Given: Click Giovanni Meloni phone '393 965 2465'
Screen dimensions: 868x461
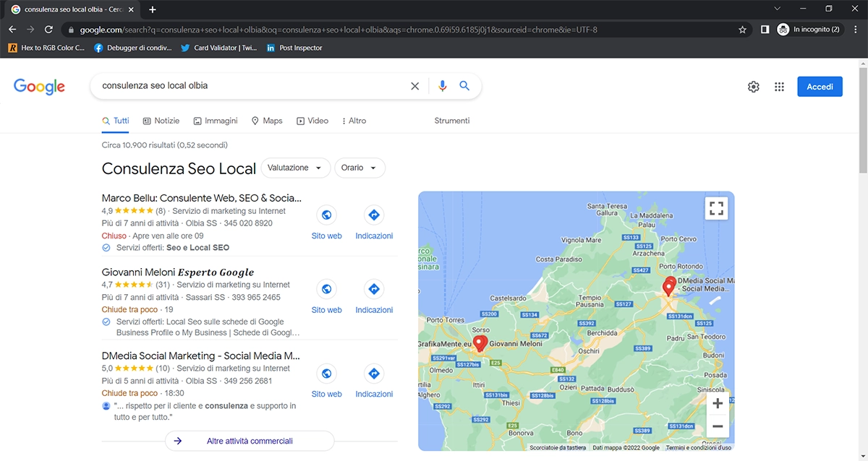Looking at the screenshot, I should point(256,297).
